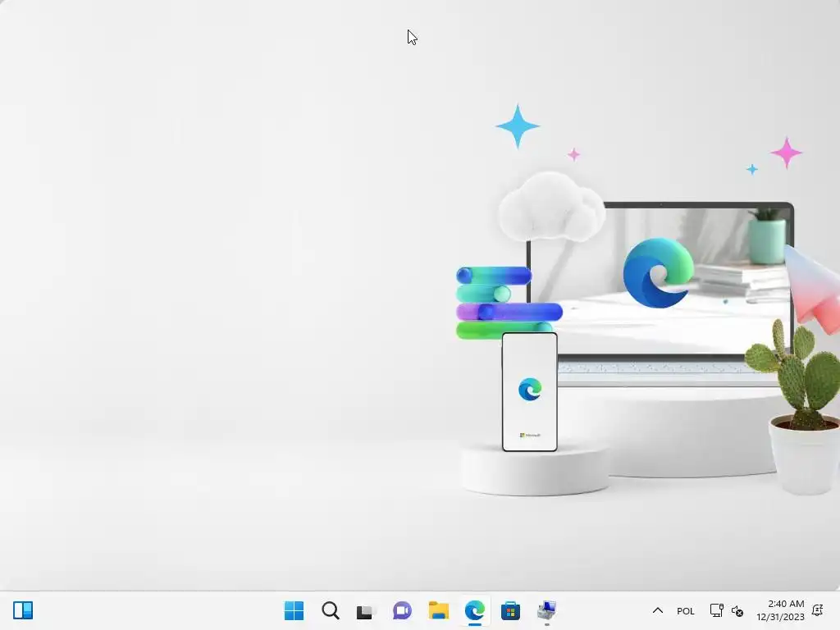
Task: Open the clock showing 2:40 AM
Action: (x=781, y=610)
